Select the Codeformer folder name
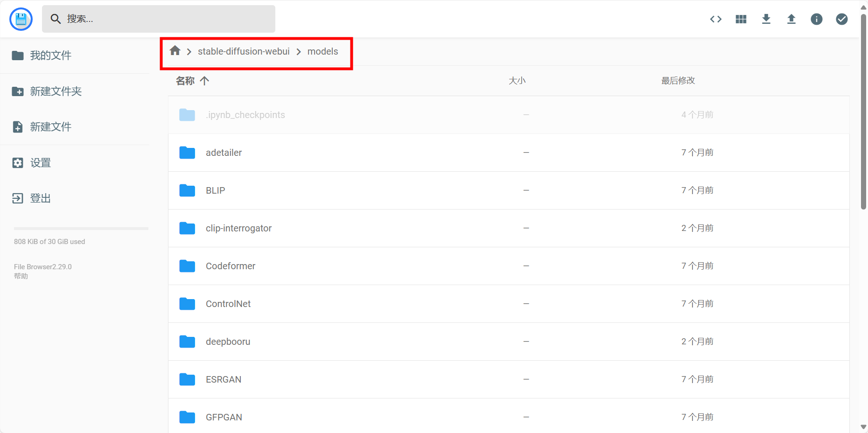 (231, 266)
